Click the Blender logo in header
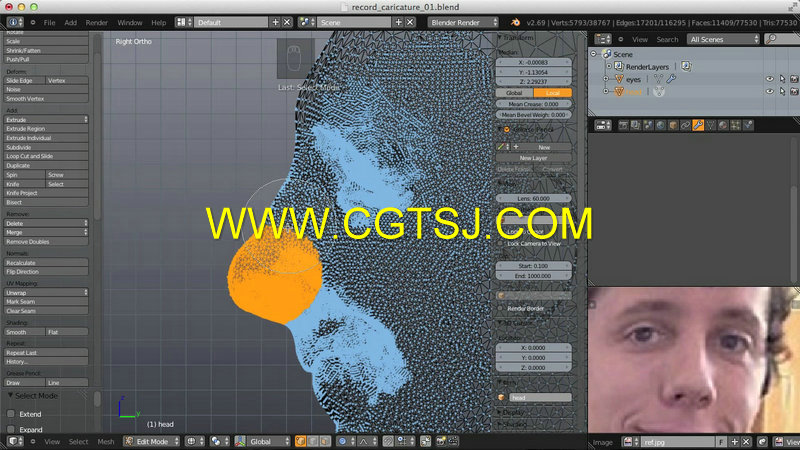The width and height of the screenshot is (800, 450). coord(515,22)
